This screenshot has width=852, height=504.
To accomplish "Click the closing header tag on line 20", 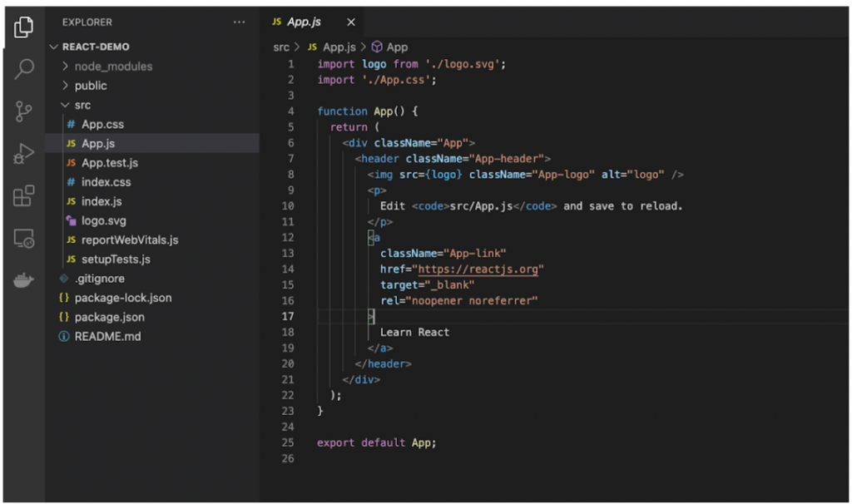I will click(383, 364).
